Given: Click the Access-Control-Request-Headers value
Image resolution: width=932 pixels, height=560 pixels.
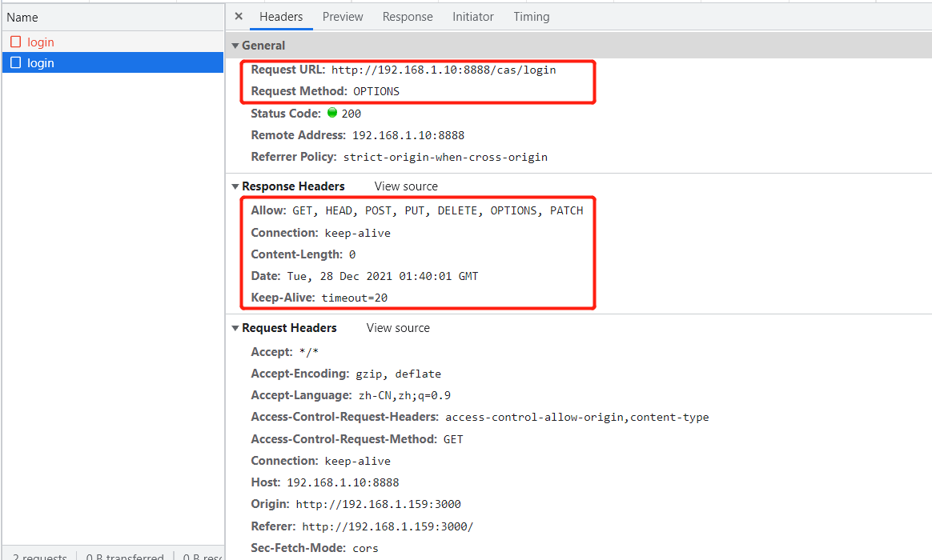Looking at the screenshot, I should tap(576, 418).
